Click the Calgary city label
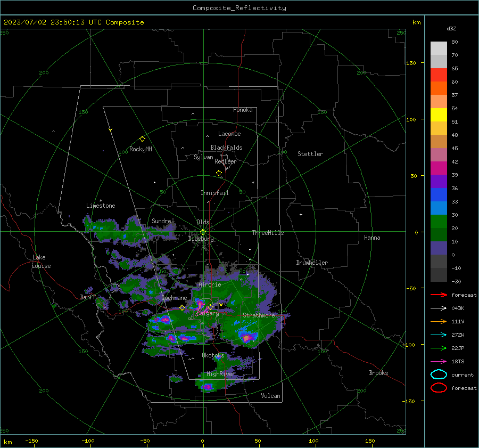Image resolution: width=479 pixels, height=448 pixels. coord(207,314)
